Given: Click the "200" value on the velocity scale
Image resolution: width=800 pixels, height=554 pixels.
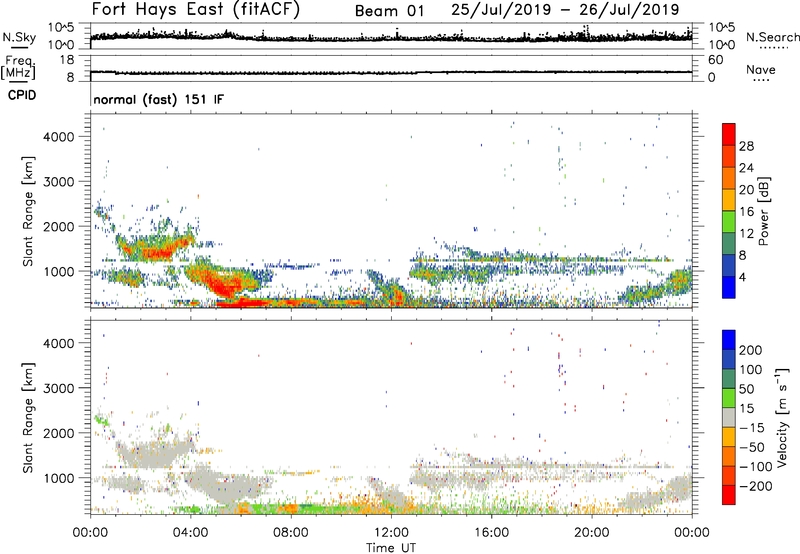Looking at the screenshot, I should click(751, 350).
